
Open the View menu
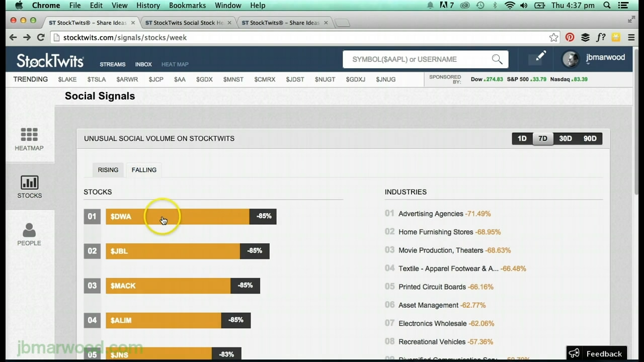click(119, 6)
